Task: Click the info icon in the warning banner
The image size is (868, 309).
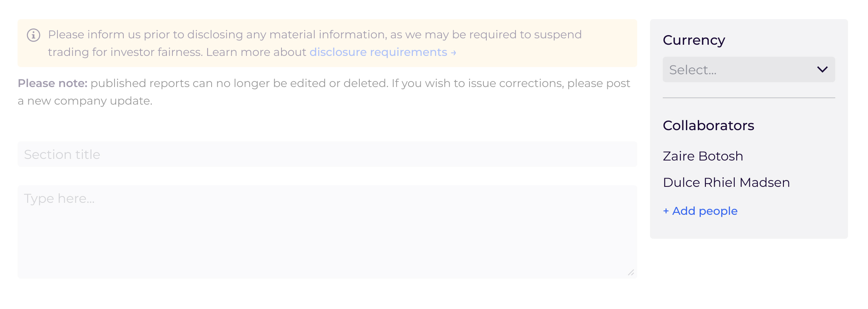Action: click(x=34, y=35)
